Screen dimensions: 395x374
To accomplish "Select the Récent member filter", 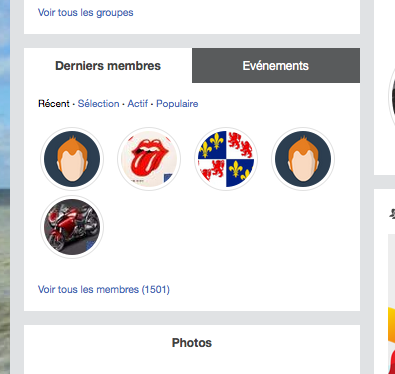I will (x=54, y=104).
